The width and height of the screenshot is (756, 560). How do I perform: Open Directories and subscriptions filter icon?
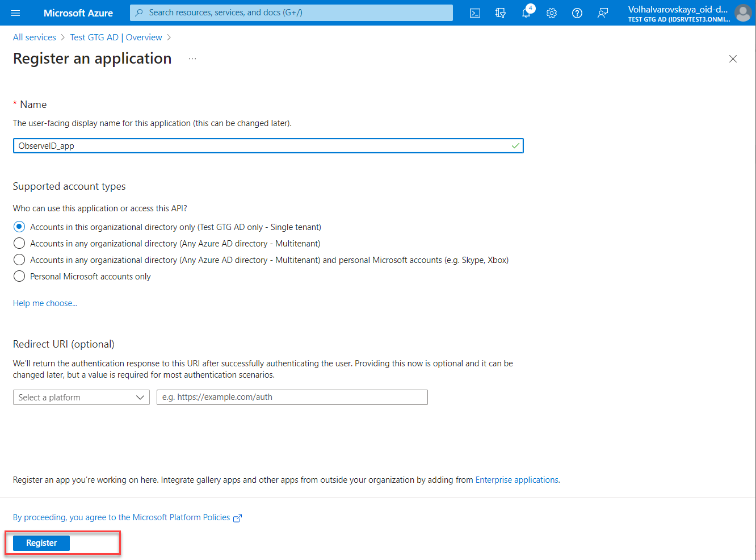[x=501, y=13]
